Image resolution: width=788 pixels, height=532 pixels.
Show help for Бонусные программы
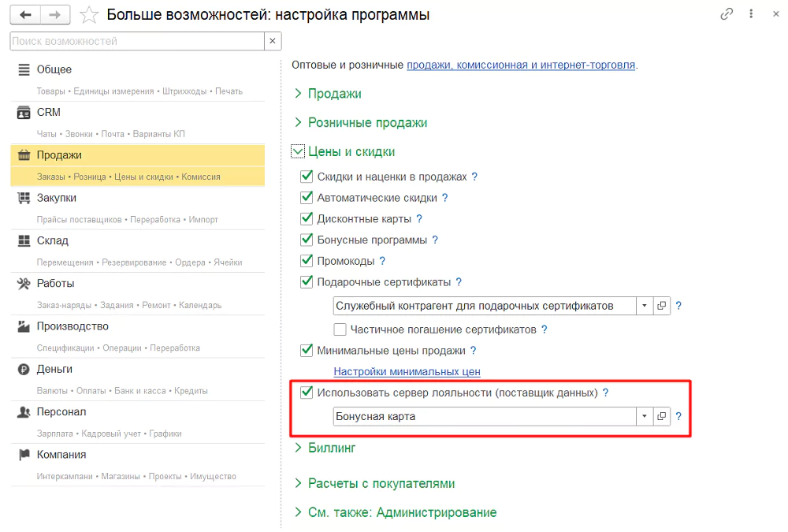[x=435, y=240]
